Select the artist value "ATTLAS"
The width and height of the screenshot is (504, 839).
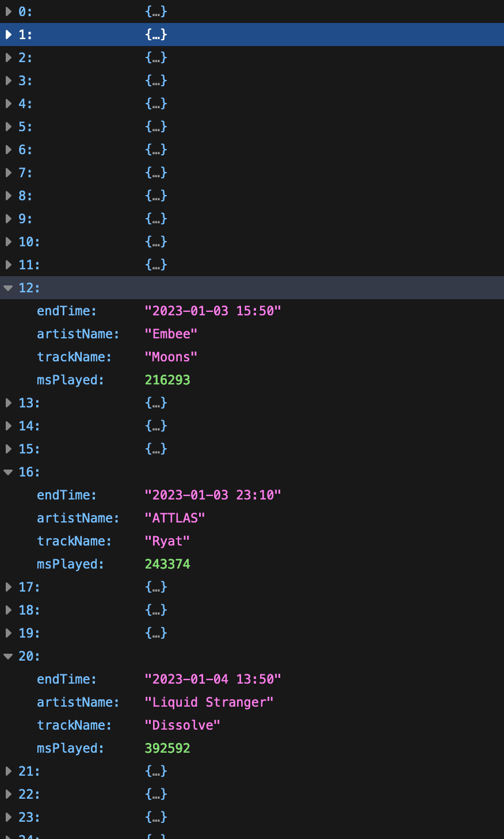click(175, 518)
